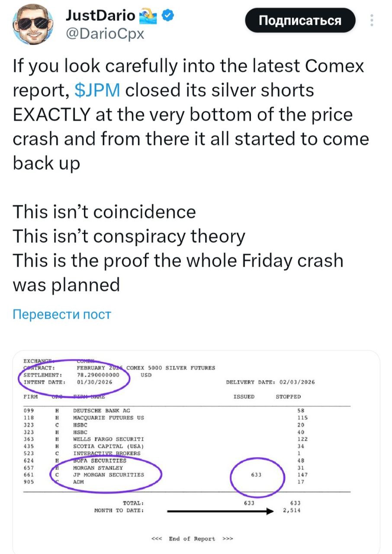Click the black arrow pointing to 2,514
The height and width of the screenshot is (554, 392).
coord(220,511)
